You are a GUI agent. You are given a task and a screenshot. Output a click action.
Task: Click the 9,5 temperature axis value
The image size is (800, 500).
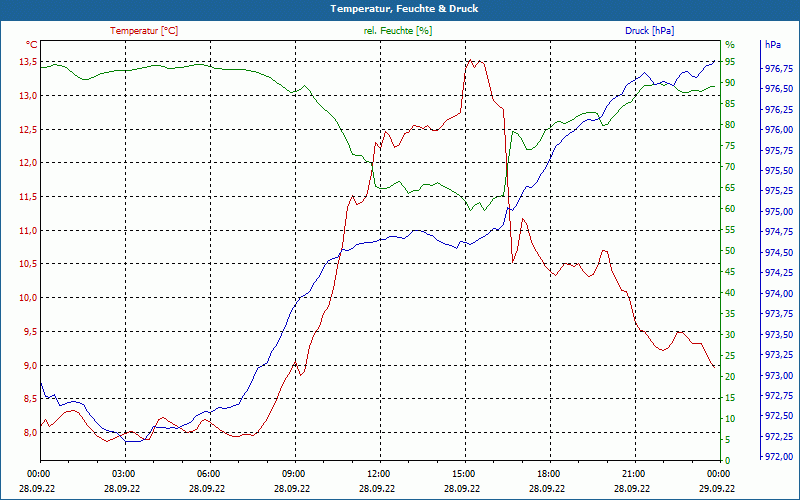pyautogui.click(x=30, y=332)
